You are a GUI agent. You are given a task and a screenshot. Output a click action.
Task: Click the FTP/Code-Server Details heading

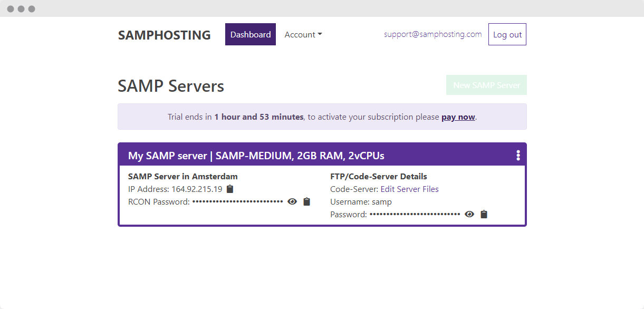pyautogui.click(x=379, y=176)
